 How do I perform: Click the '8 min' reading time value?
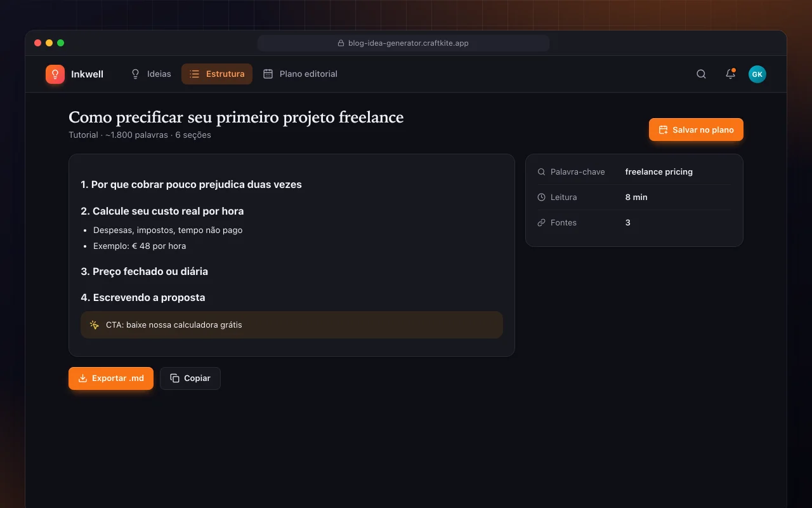click(636, 197)
